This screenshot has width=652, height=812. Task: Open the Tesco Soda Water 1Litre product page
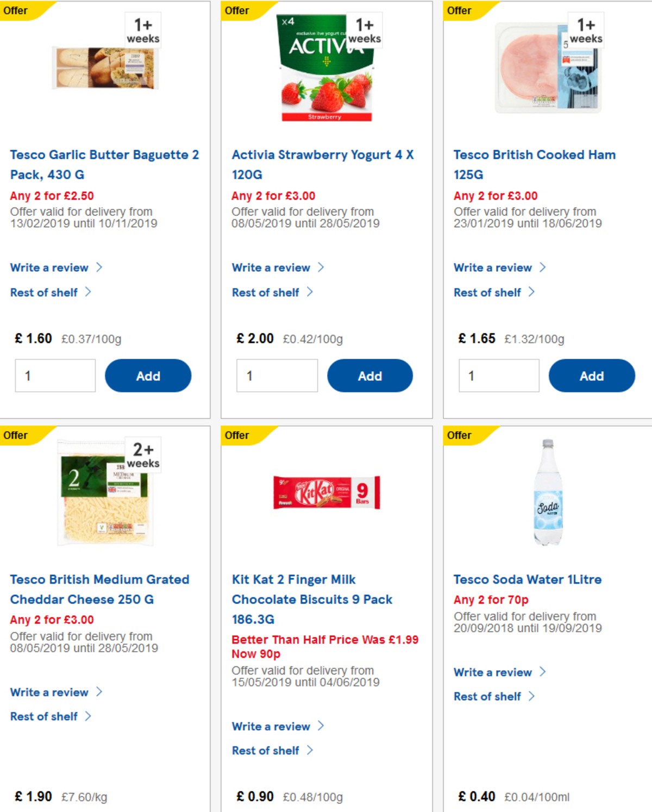pos(528,579)
